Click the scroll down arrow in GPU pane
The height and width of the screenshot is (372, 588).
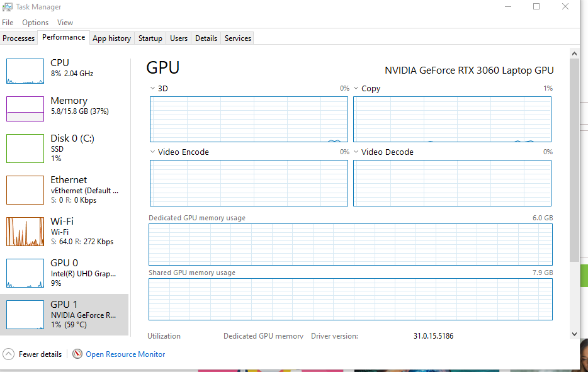click(x=574, y=334)
